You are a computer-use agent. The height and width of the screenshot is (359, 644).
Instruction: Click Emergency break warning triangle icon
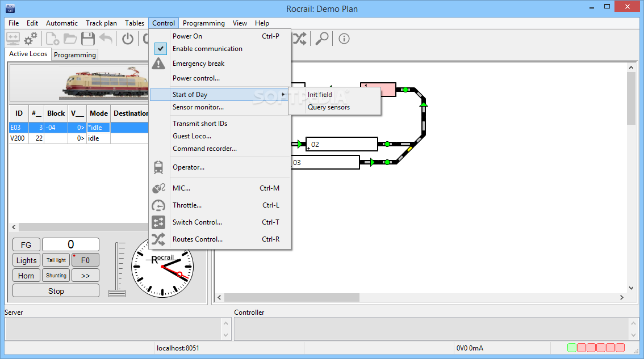coord(158,64)
